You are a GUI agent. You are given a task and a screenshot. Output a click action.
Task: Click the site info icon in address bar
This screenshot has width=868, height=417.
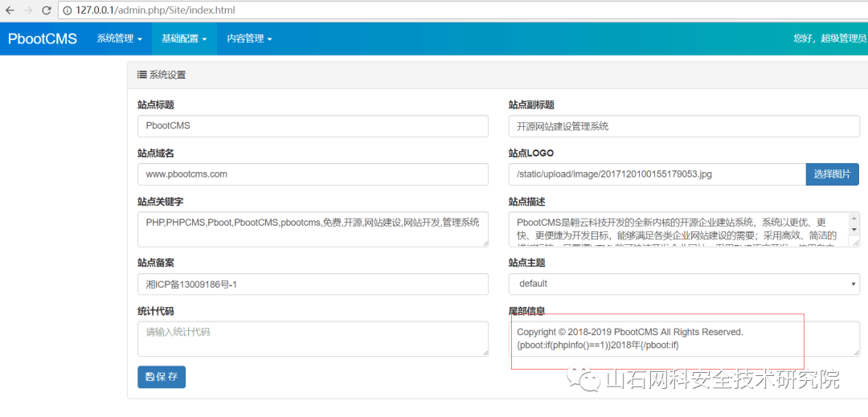coord(68,10)
